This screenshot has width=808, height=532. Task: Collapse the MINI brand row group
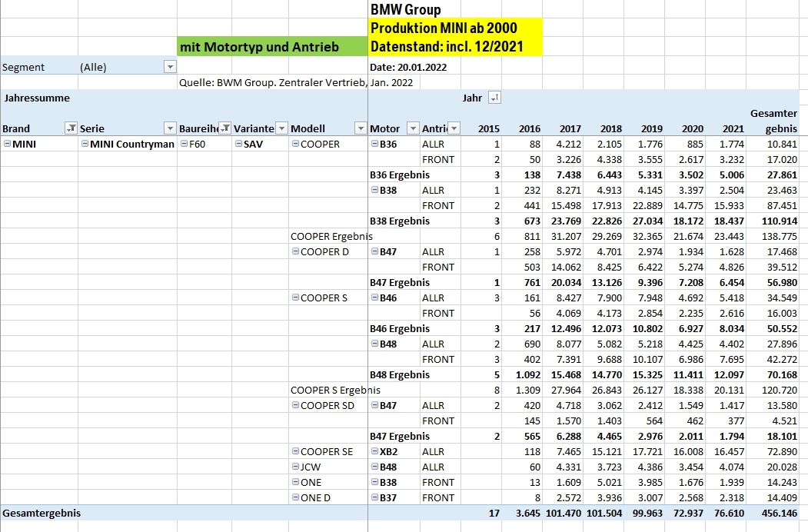coord(7,145)
